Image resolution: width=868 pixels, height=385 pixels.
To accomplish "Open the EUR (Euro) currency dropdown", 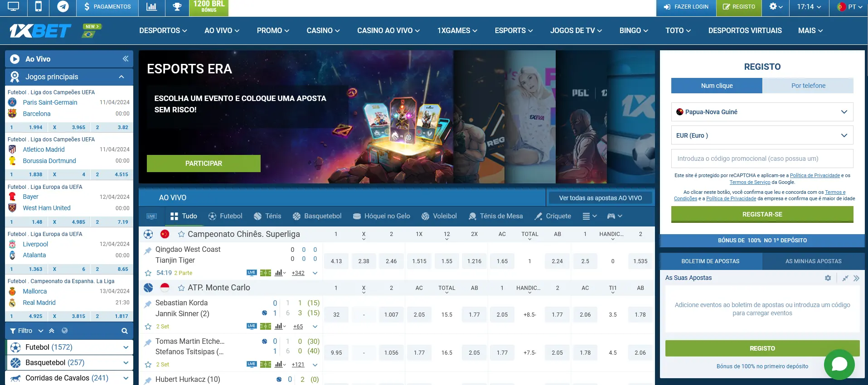I will (762, 135).
